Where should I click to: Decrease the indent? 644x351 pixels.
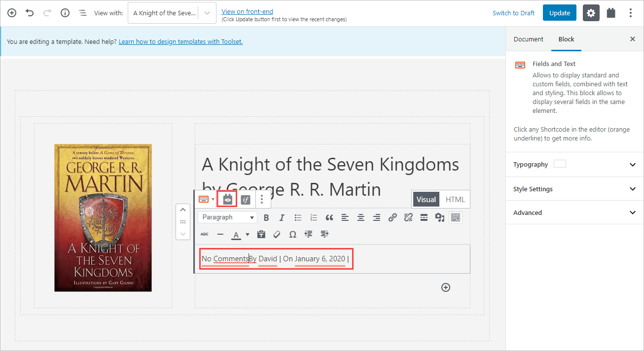tap(309, 234)
